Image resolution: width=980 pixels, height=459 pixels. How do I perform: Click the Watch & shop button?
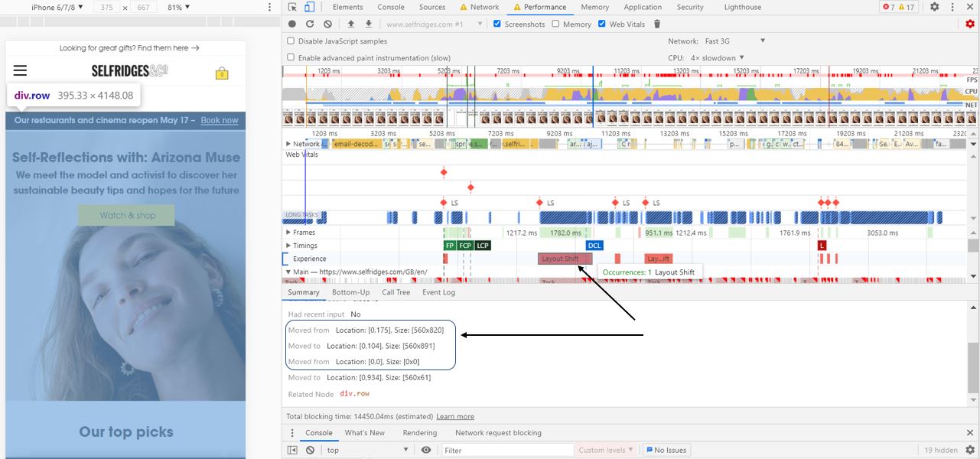pos(127,215)
